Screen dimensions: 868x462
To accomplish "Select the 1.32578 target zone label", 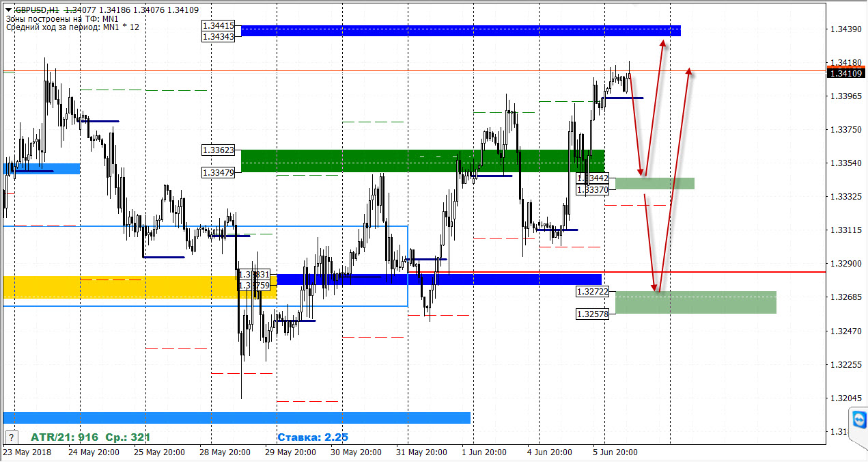I will pyautogui.click(x=593, y=314).
